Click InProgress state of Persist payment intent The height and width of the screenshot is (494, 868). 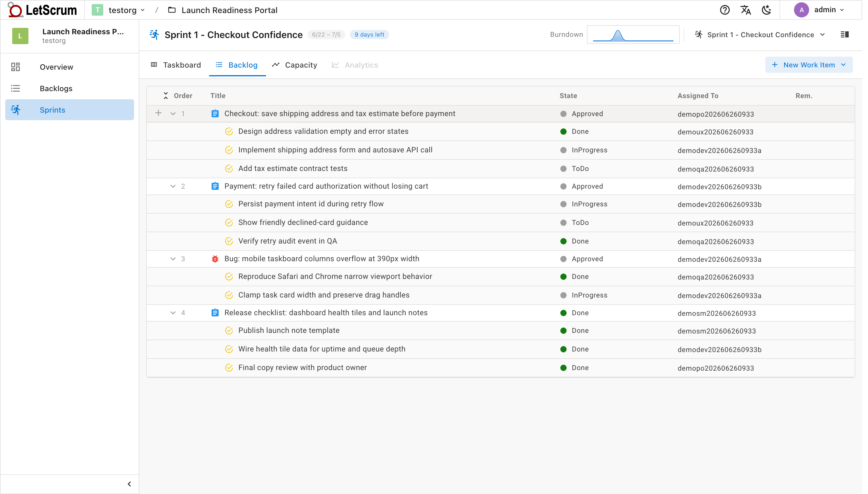(x=589, y=204)
